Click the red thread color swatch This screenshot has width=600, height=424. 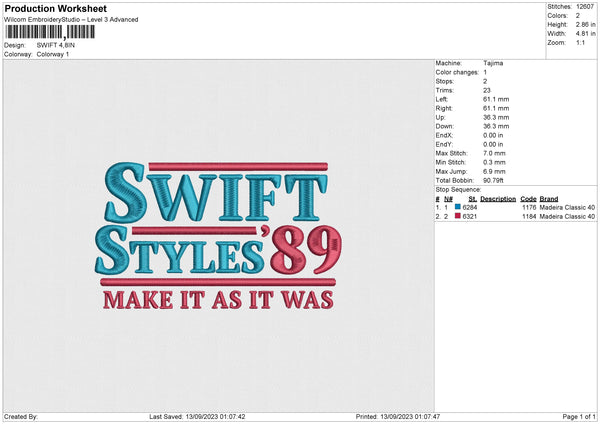click(457, 216)
